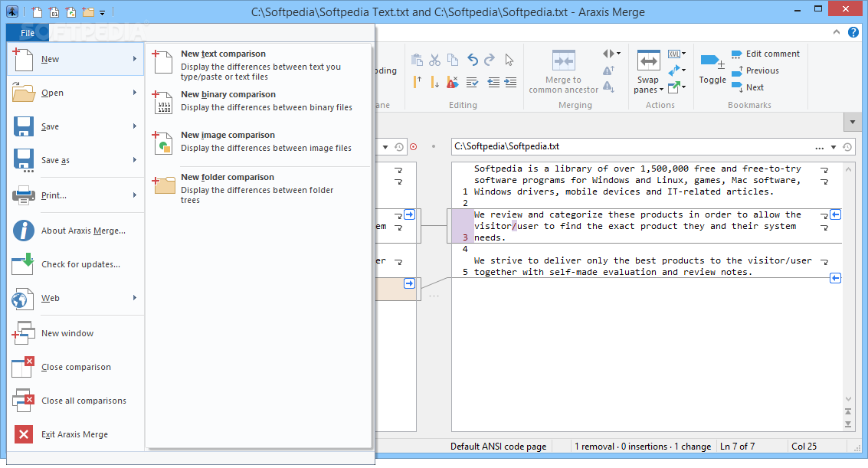Start a New folder comparison
The image size is (868, 468).
258,188
